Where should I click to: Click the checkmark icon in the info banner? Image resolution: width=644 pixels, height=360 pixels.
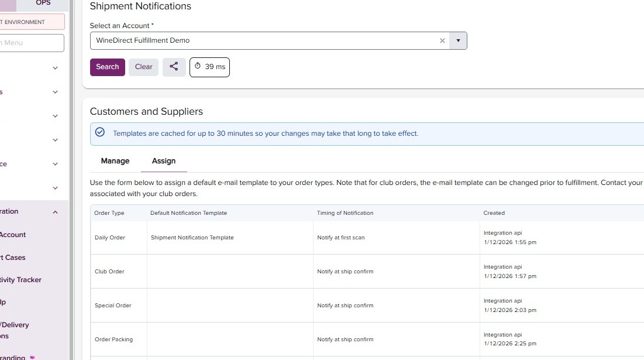pos(100,133)
